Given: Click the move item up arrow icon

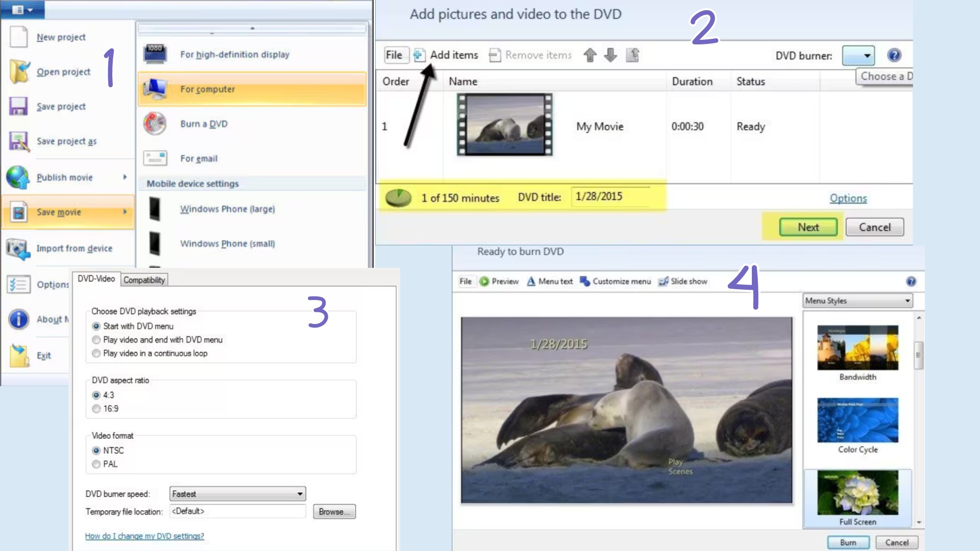Looking at the screenshot, I should pyautogui.click(x=590, y=55).
